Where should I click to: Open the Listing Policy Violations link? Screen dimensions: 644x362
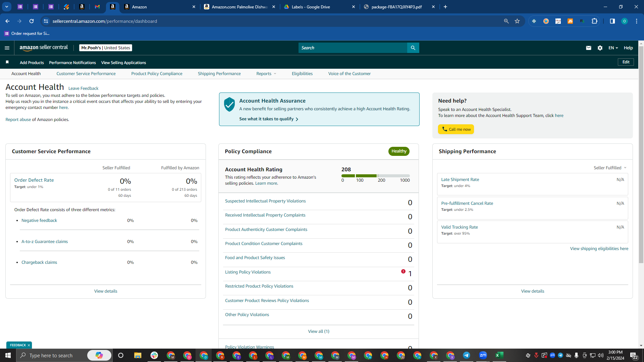248,272
